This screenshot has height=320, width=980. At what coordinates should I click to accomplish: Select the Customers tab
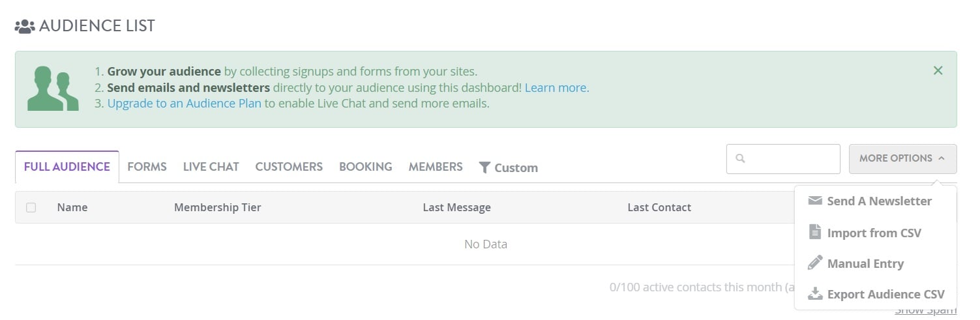point(289,167)
